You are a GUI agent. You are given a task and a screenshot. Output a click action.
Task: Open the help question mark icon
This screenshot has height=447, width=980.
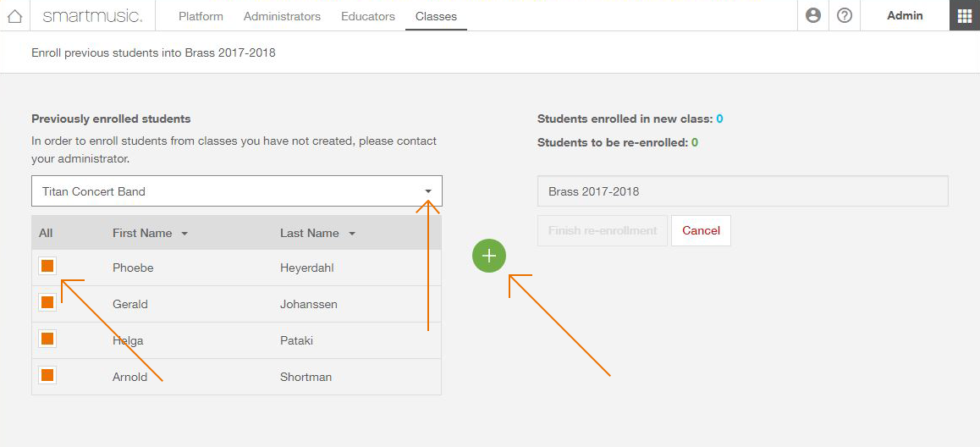pyautogui.click(x=845, y=15)
